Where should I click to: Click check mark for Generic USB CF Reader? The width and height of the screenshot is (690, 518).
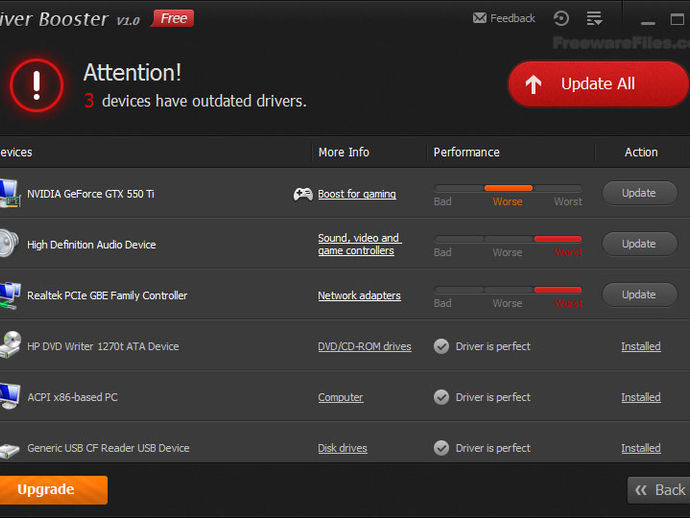441,448
